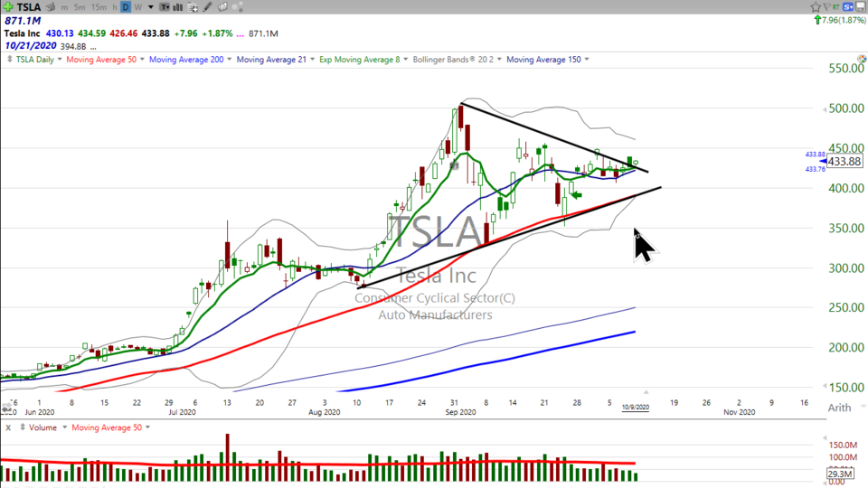Image resolution: width=868 pixels, height=488 pixels.
Task: Click the share chart icon
Action: pyautogui.click(x=237, y=7)
